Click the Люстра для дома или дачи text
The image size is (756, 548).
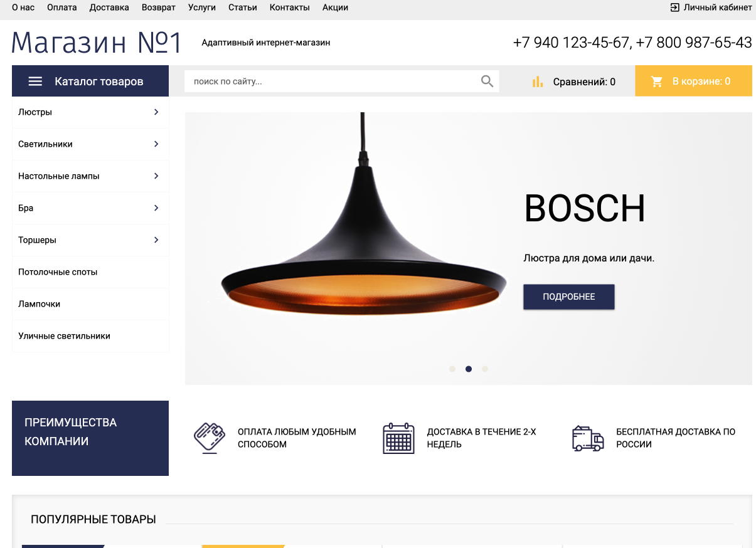coord(588,258)
